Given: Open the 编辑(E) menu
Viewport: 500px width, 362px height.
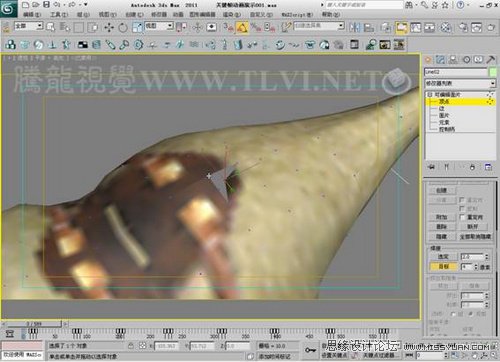Looking at the screenshot, I should [32, 15].
